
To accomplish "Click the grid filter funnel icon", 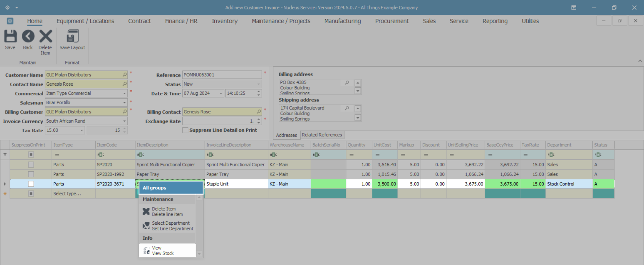I will 5,154.
